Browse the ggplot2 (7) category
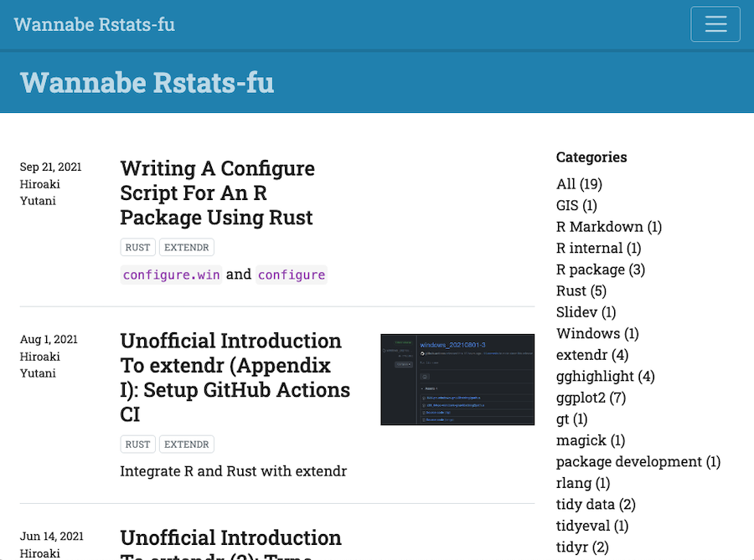754x560 pixels. coord(591,398)
